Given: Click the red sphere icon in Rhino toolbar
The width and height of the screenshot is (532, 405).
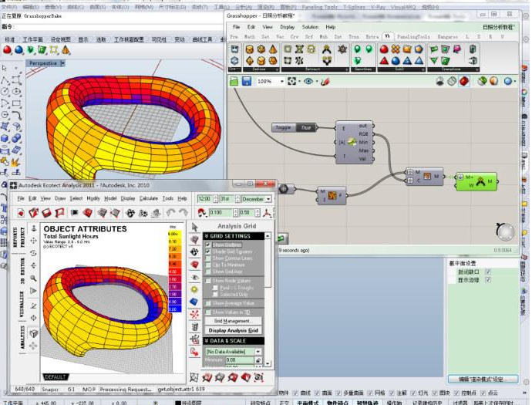Looking at the screenshot, I should point(7,50).
